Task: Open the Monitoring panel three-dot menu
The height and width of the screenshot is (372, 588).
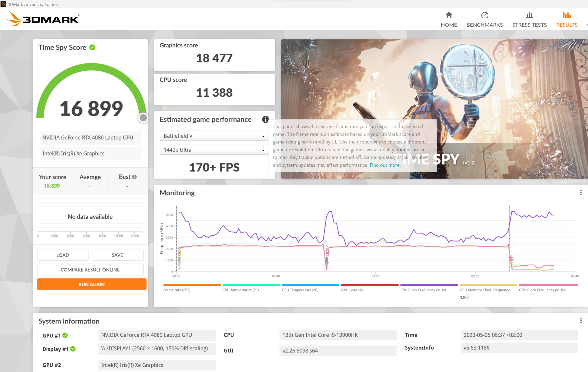Action: (581, 193)
